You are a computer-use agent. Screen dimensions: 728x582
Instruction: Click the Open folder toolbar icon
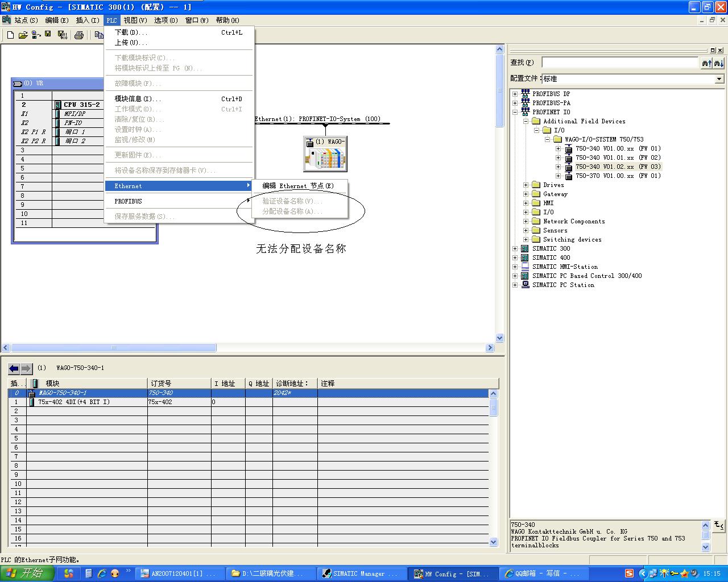click(x=23, y=35)
